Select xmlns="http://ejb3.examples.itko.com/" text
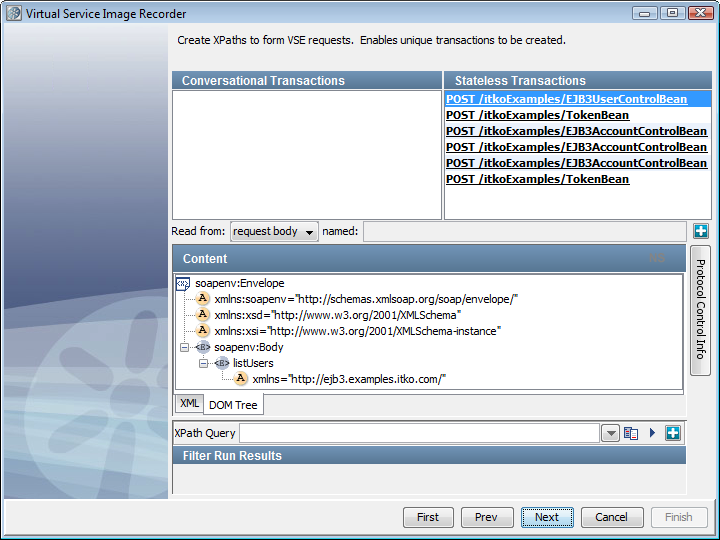720x540 pixels. click(349, 379)
